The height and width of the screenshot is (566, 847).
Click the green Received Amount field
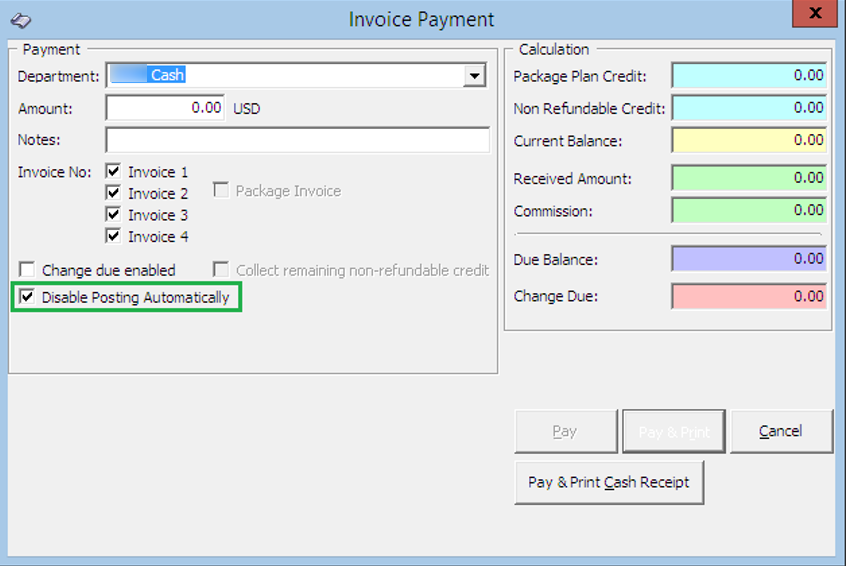pos(749,178)
